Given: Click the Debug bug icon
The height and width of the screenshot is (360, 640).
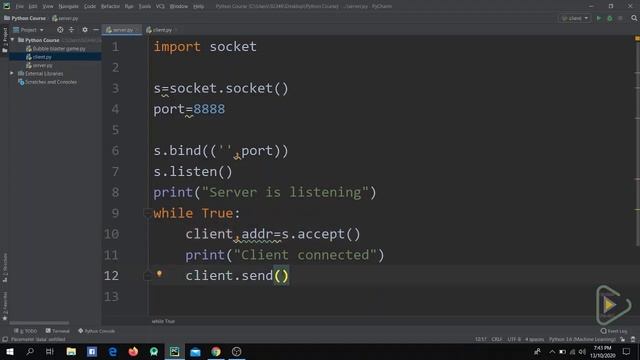Looking at the screenshot, I should coord(610,18).
